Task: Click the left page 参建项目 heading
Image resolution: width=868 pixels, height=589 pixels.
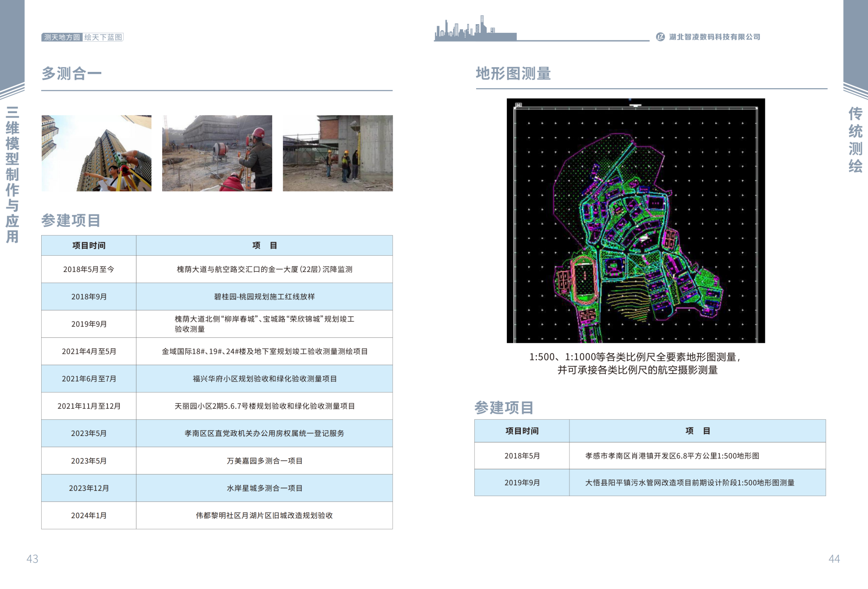Action: tap(71, 220)
